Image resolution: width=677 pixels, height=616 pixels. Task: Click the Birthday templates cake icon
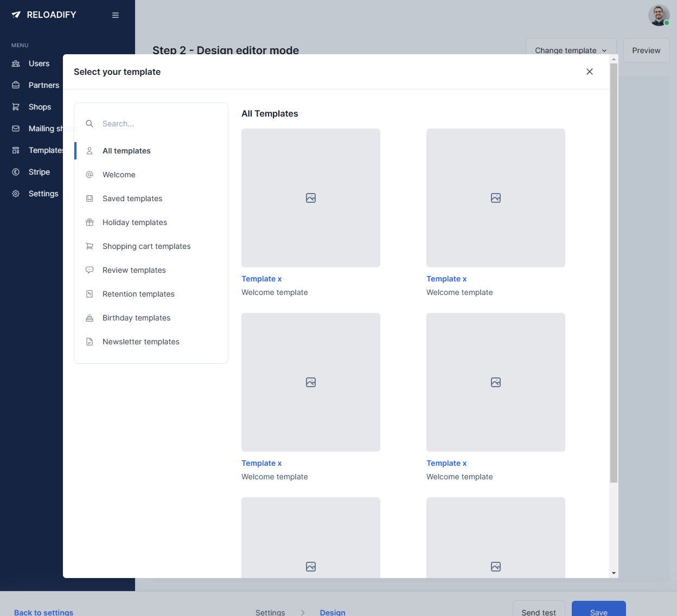point(90,318)
